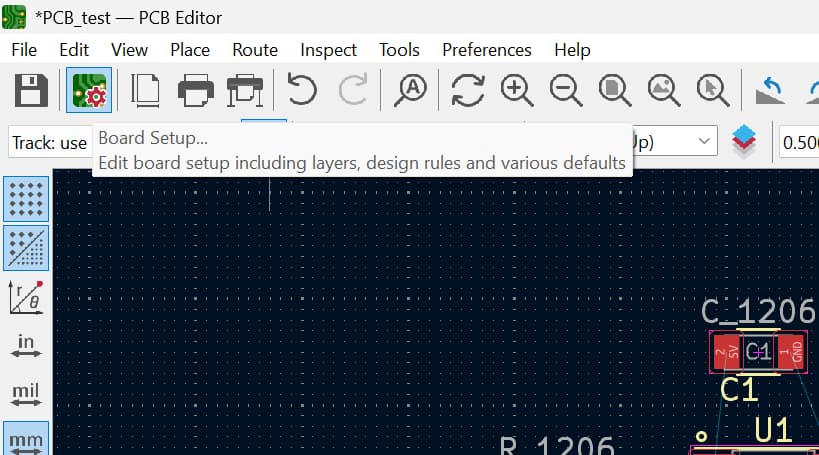Refresh the board view

pos(467,91)
